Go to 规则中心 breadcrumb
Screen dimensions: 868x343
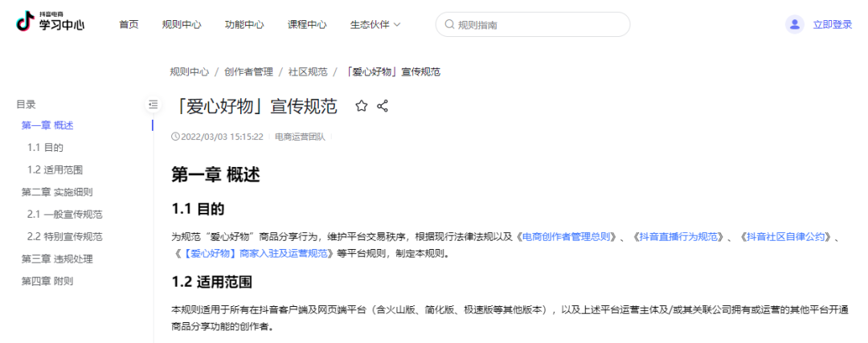point(190,72)
